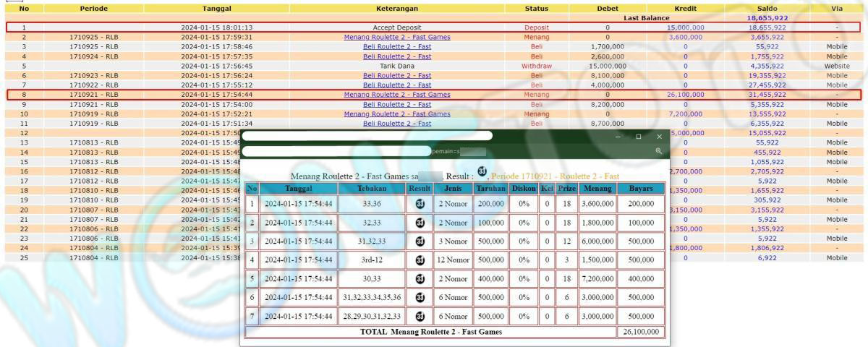Click the zoom magnifier icon in popup address bar
Screen dimensions: 868x347
(658, 151)
